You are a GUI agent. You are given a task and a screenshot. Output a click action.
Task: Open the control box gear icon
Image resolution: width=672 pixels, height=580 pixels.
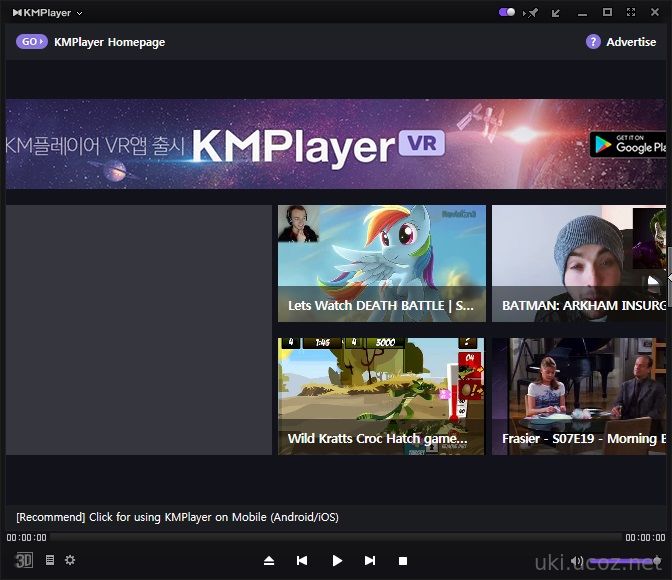(70, 560)
